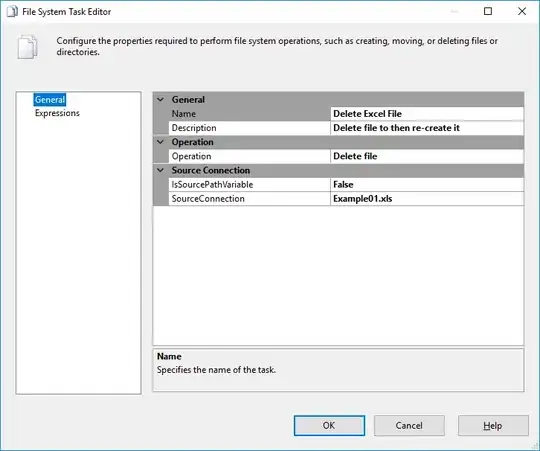Viewport: 540px width, 451px height.
Task: Open the Operation value Delete file dropdown
Action: tap(427, 156)
